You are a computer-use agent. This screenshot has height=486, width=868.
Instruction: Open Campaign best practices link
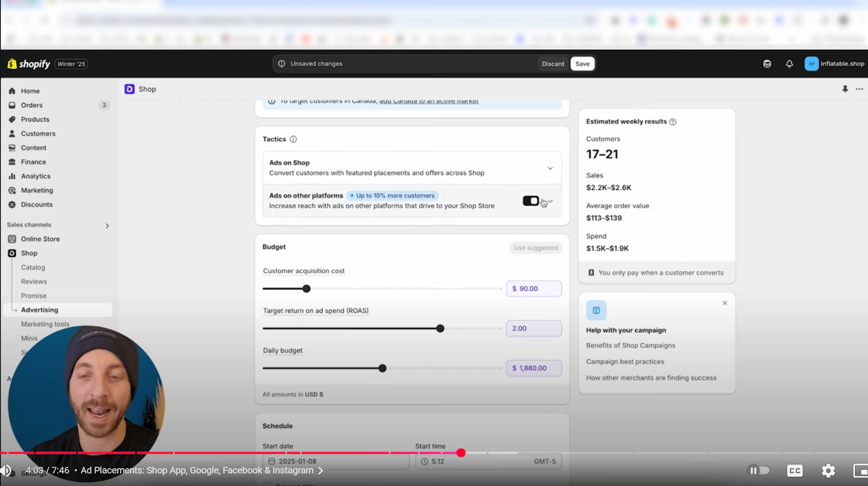pyautogui.click(x=625, y=362)
